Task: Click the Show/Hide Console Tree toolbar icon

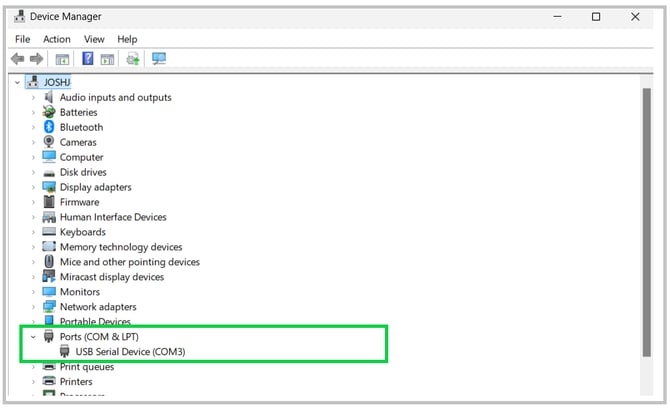Action: tap(62, 59)
